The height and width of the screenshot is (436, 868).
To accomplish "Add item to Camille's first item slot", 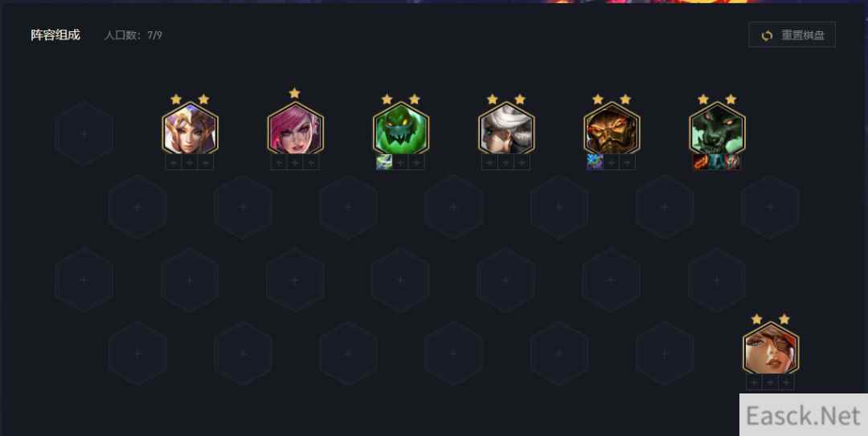I will (x=490, y=162).
